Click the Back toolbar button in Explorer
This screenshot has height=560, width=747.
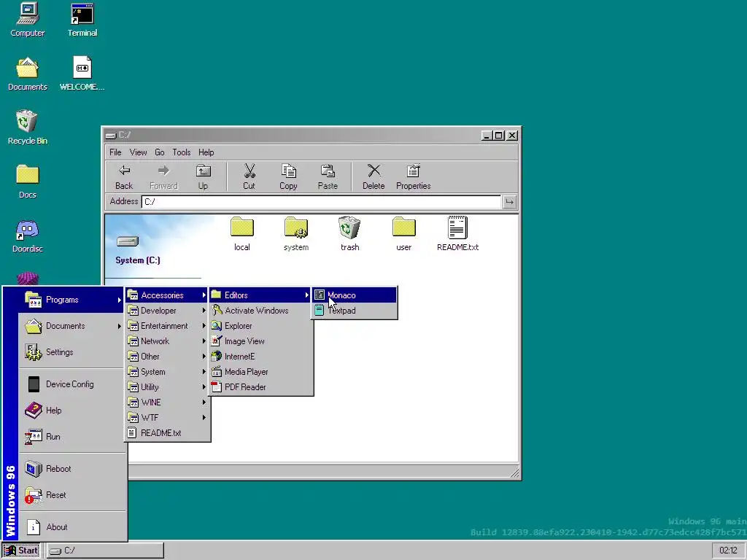coord(124,176)
